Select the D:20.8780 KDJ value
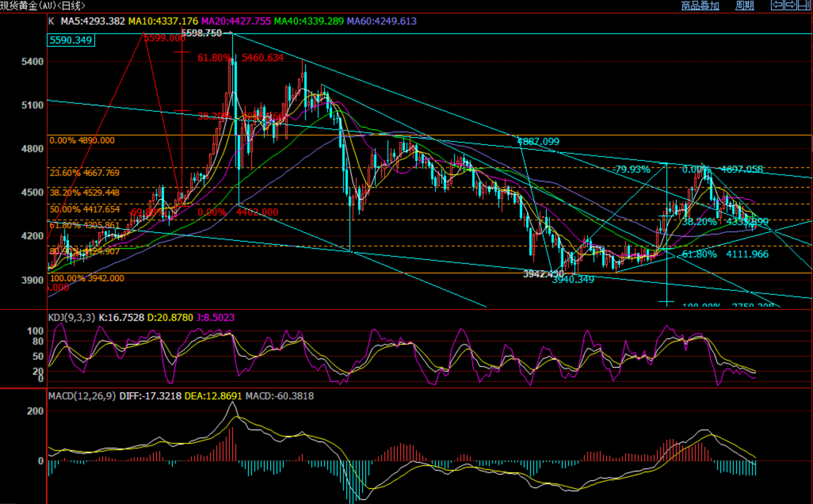 [170, 318]
